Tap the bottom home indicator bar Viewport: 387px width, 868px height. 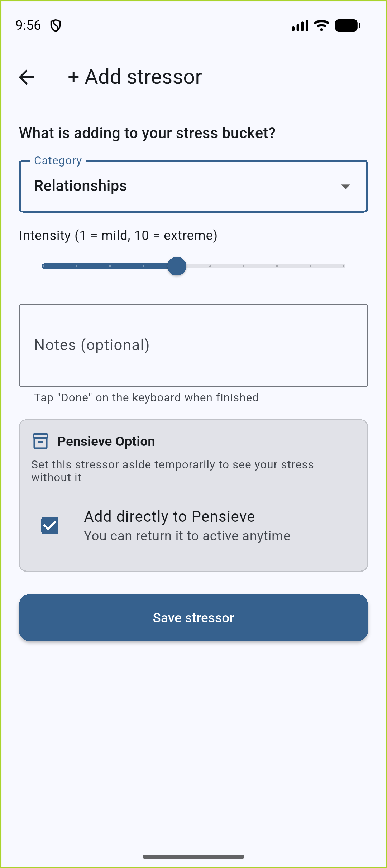pyautogui.click(x=193, y=857)
